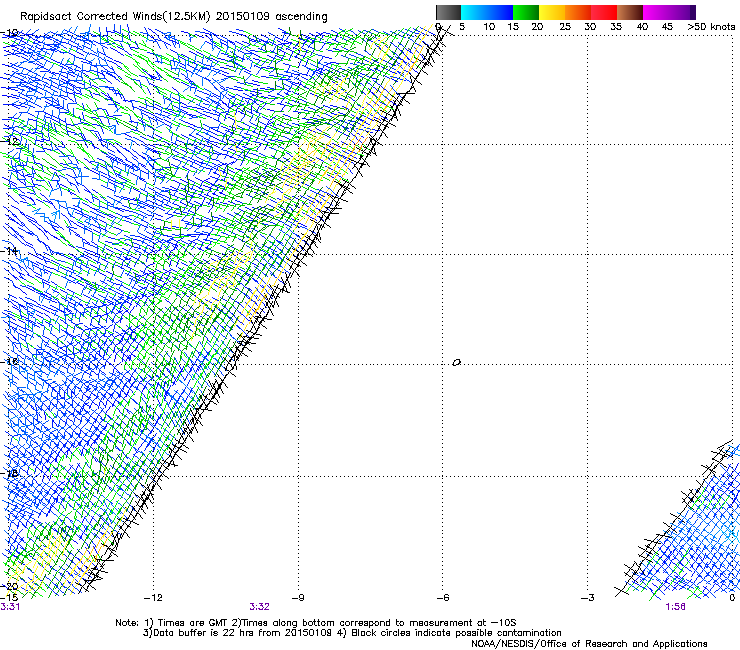Viewport: 740px width, 650px height.
Task: Click the longitude label '-6' on axis
Action: coord(443,598)
